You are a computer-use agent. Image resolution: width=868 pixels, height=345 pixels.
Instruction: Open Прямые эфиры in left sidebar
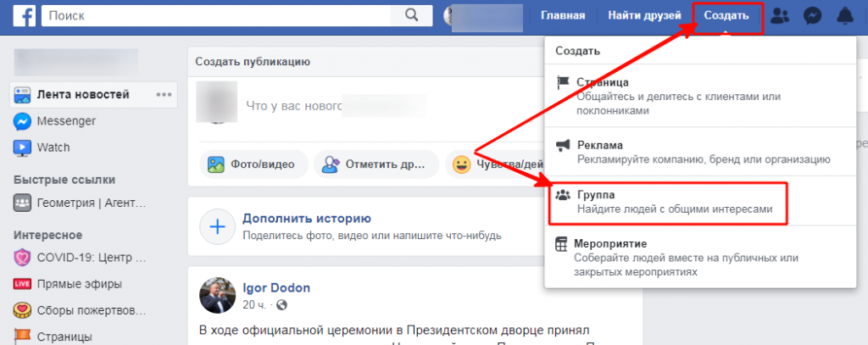pyautogui.click(x=79, y=284)
